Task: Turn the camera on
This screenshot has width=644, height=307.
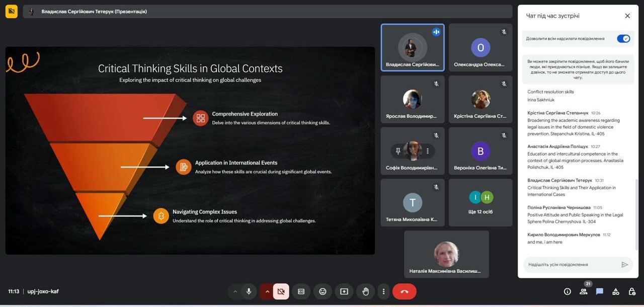Action: click(281, 291)
